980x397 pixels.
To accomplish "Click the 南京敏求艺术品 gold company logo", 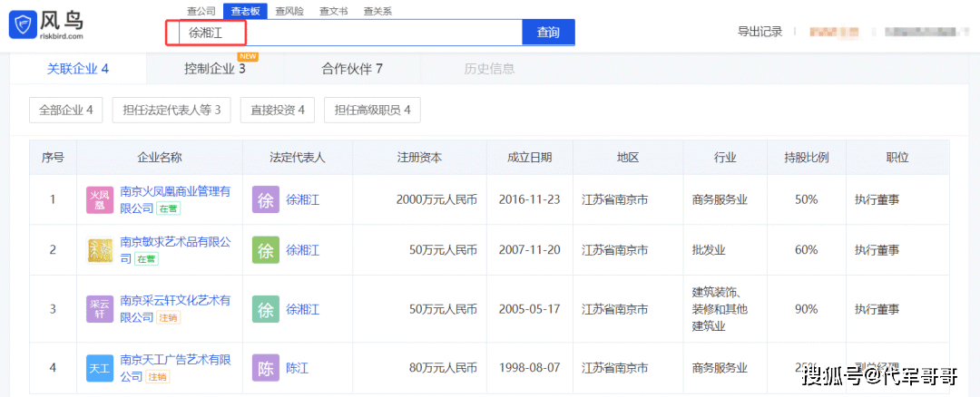I will 100,250.
